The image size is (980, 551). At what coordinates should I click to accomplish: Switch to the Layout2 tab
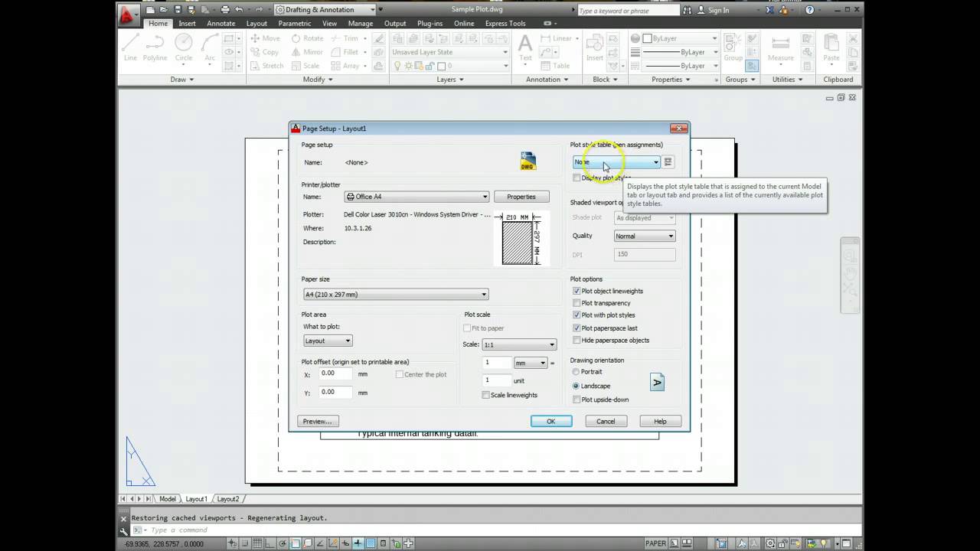coord(227,499)
